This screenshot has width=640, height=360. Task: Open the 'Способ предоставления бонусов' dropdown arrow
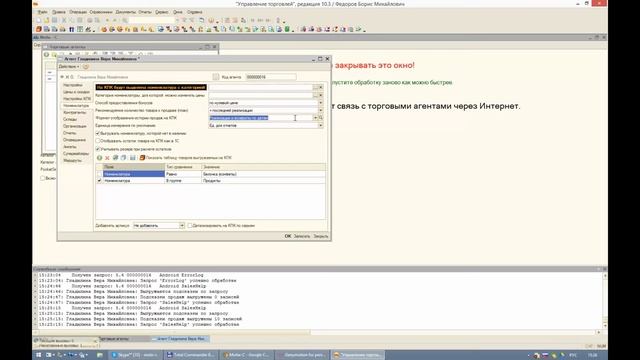click(x=321, y=103)
